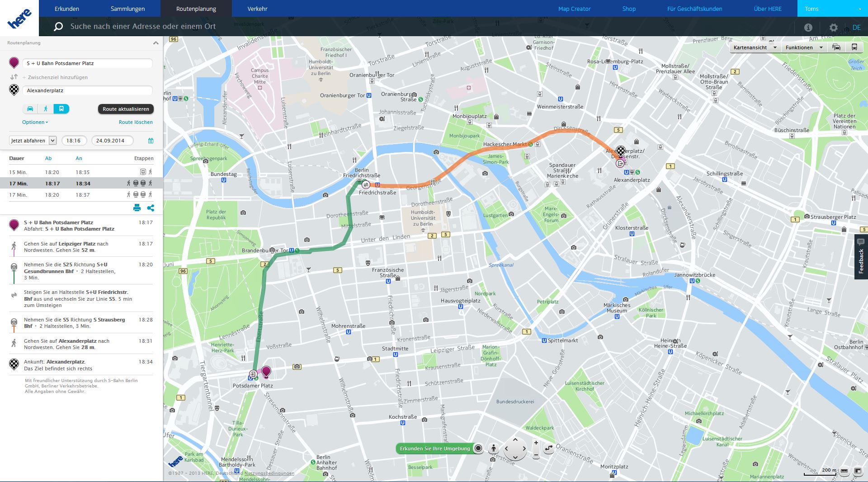
Task: Open Für Geschäftskunden link
Action: pos(694,9)
